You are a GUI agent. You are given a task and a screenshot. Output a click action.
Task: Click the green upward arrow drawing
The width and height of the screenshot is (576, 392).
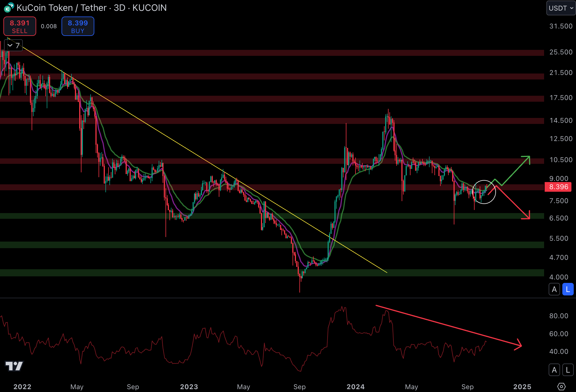coord(516,171)
